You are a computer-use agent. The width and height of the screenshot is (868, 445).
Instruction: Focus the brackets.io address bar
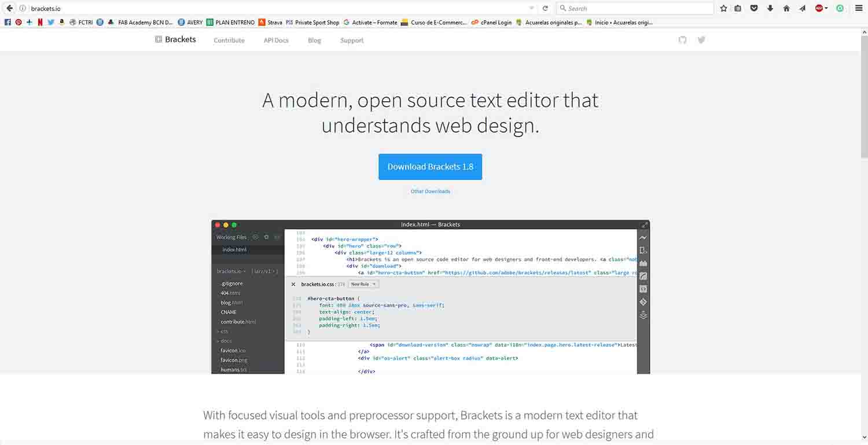(x=278, y=9)
